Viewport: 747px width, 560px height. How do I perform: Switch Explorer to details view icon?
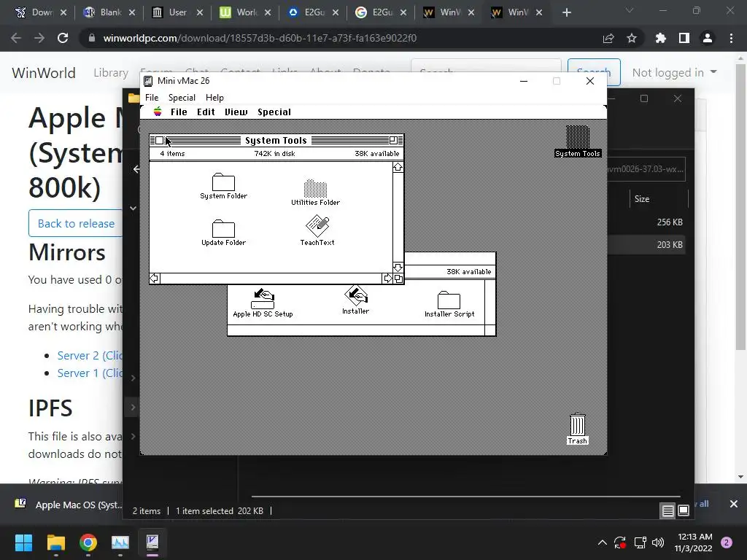(668, 511)
